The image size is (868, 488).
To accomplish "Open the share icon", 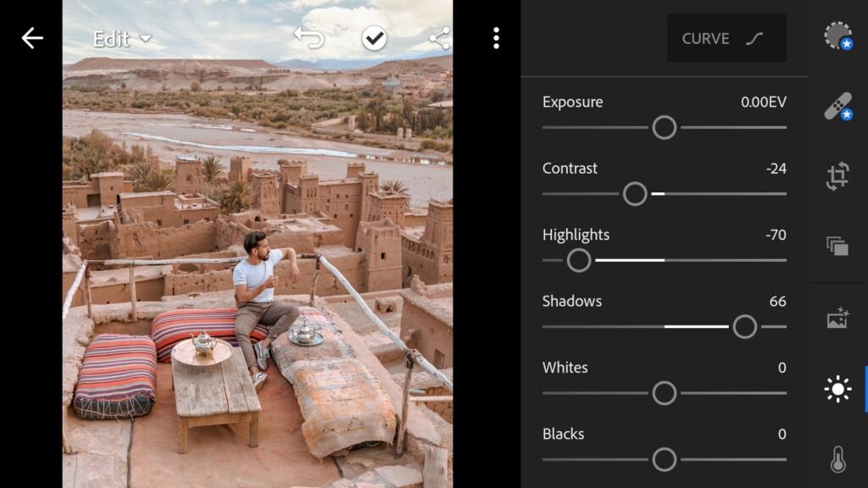I will pos(440,38).
